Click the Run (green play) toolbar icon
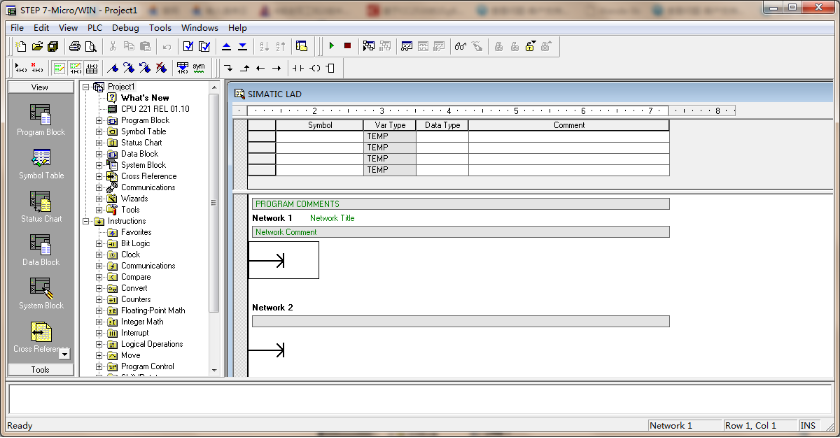The image size is (840, 438). [x=331, y=46]
